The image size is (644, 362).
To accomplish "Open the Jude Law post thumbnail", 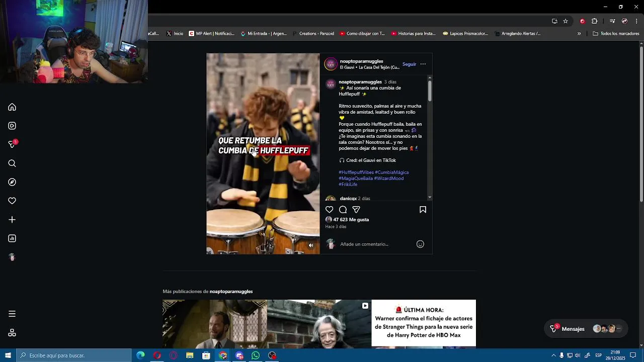I will [215, 324].
